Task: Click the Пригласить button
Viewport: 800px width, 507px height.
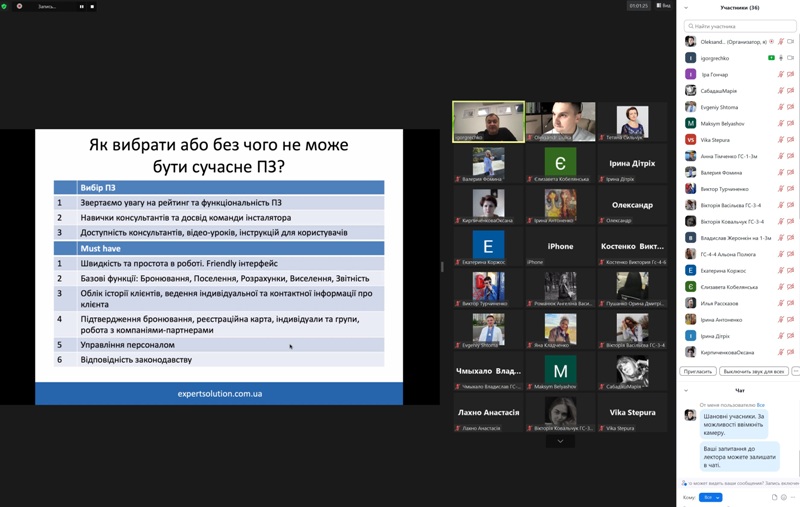Action: (x=697, y=371)
